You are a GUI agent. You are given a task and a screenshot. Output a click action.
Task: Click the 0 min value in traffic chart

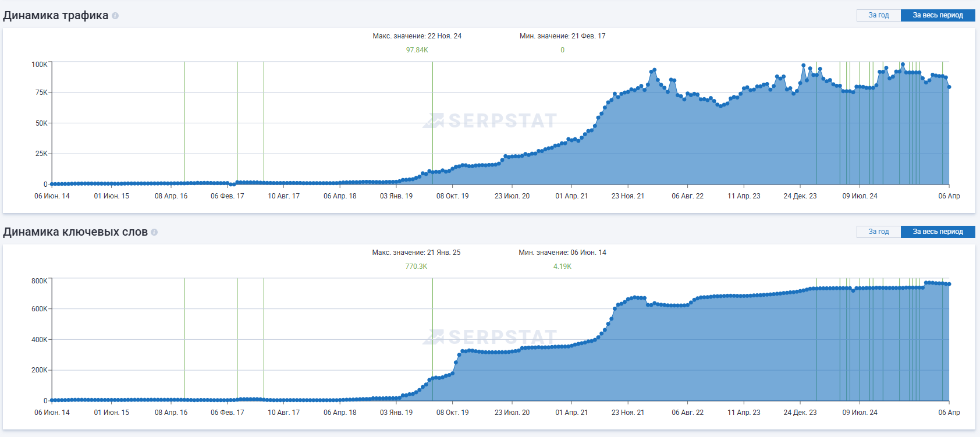pos(562,50)
